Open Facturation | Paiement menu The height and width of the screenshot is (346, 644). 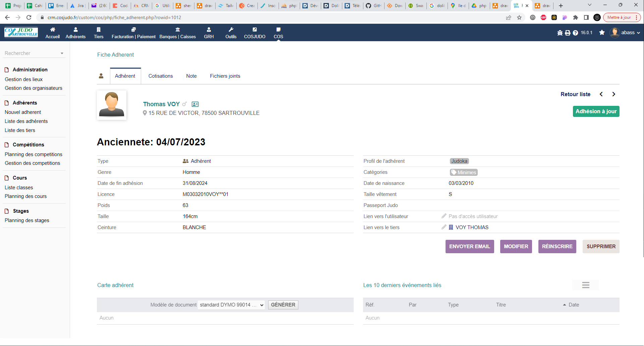click(x=133, y=33)
